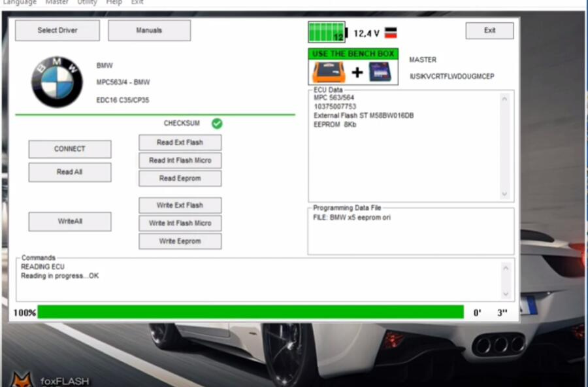Click the Exit button at top right

coord(489,31)
